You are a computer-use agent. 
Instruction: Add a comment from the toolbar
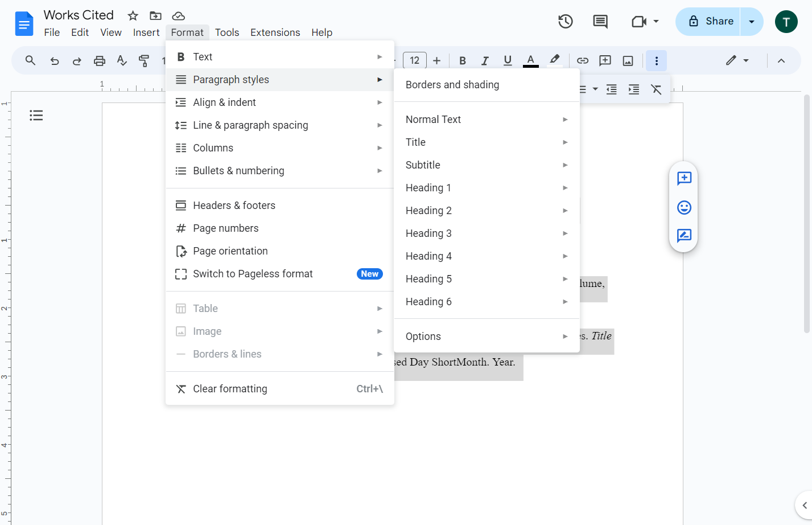click(x=605, y=60)
